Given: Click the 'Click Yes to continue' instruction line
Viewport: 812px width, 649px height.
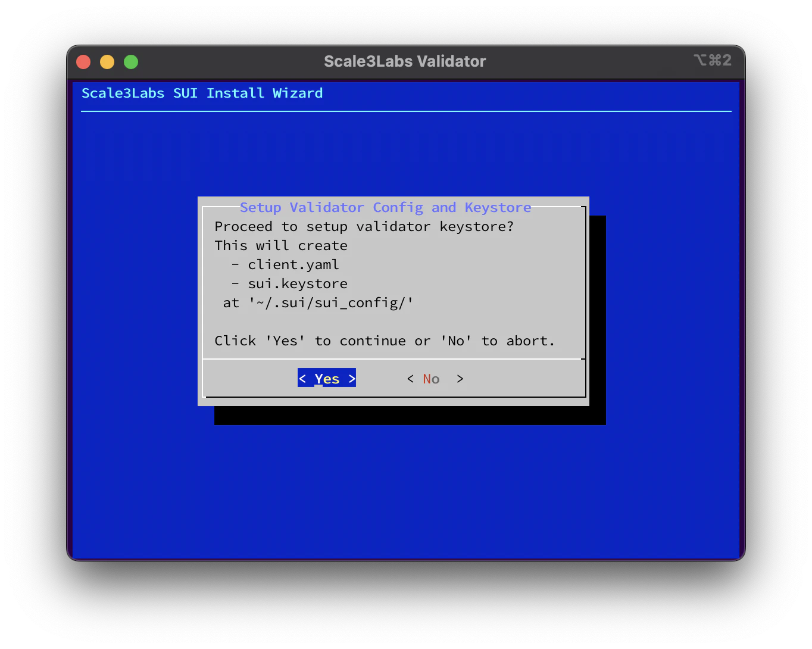Looking at the screenshot, I should (x=385, y=341).
